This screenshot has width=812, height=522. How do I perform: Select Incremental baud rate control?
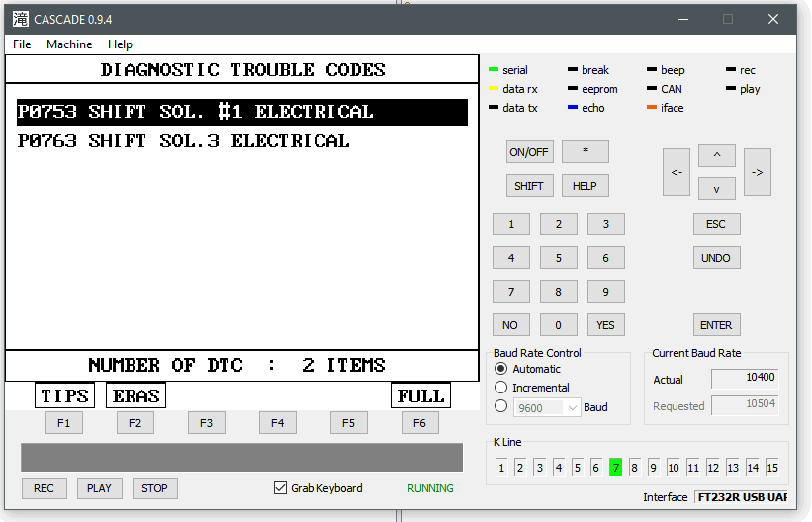pos(501,388)
